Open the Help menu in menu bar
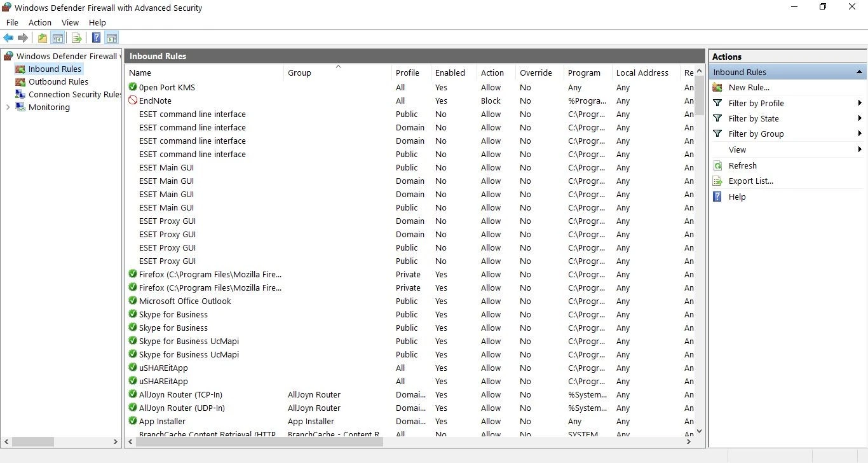 pyautogui.click(x=97, y=22)
